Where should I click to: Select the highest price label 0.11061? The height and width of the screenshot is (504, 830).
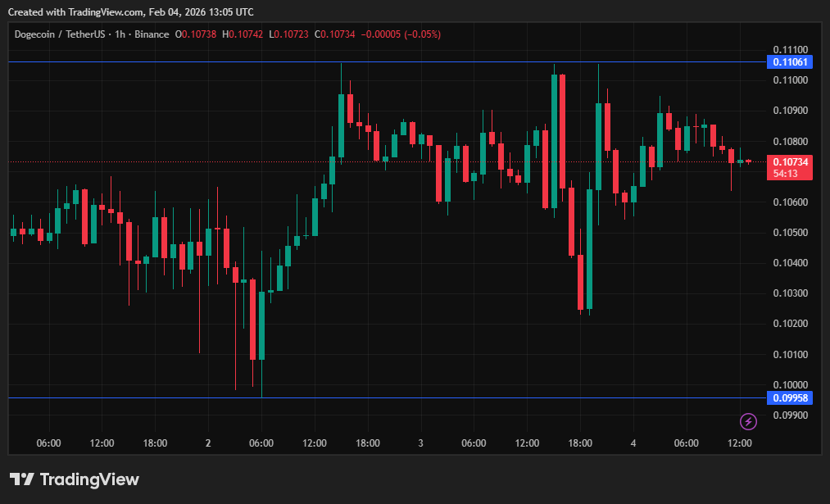pos(789,62)
